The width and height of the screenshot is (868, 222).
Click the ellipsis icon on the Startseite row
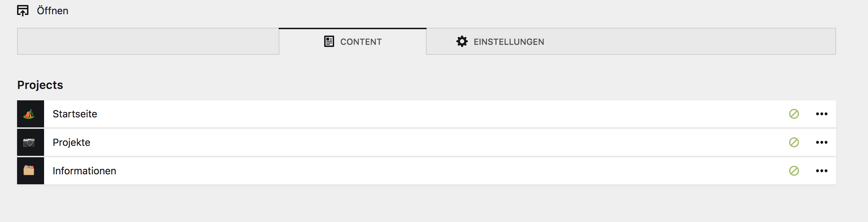click(821, 114)
